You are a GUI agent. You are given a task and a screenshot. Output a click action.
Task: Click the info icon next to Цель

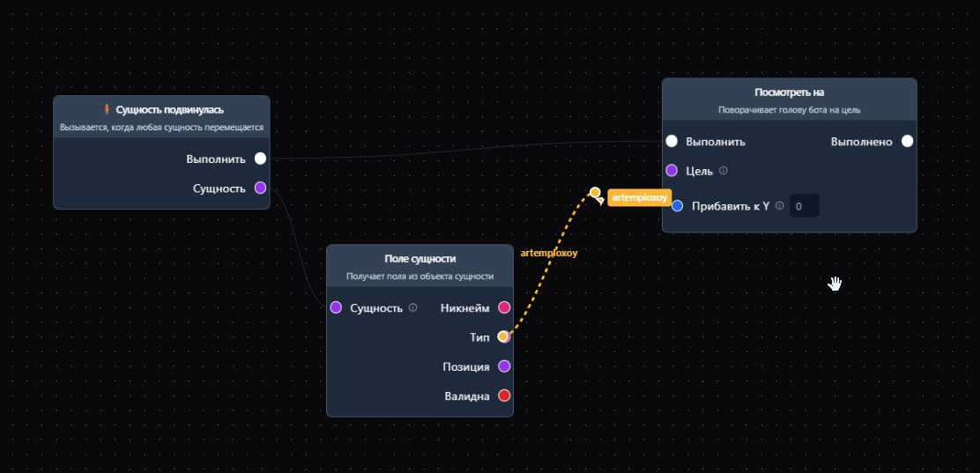point(724,171)
